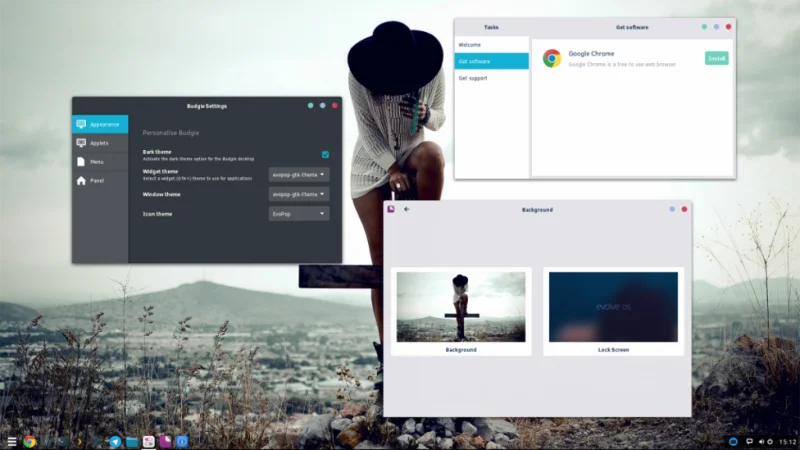Open the terminal icon in the panel

[x=63, y=442]
